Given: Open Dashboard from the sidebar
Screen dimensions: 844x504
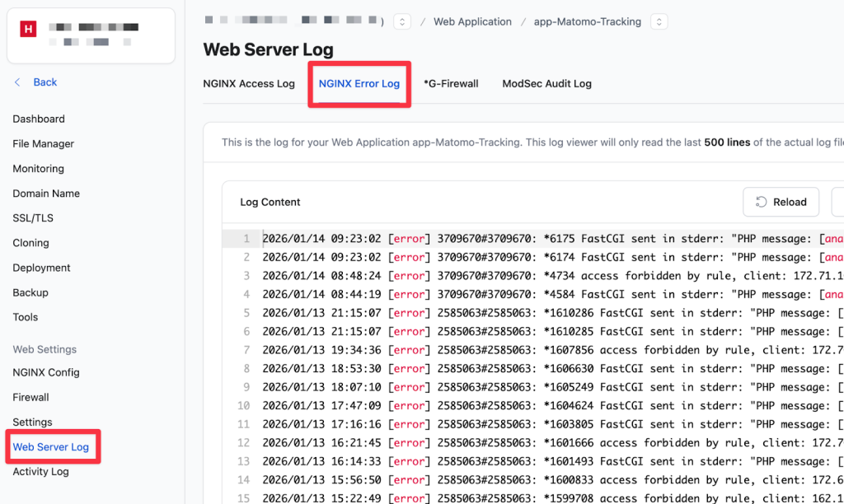Looking at the screenshot, I should pos(39,119).
